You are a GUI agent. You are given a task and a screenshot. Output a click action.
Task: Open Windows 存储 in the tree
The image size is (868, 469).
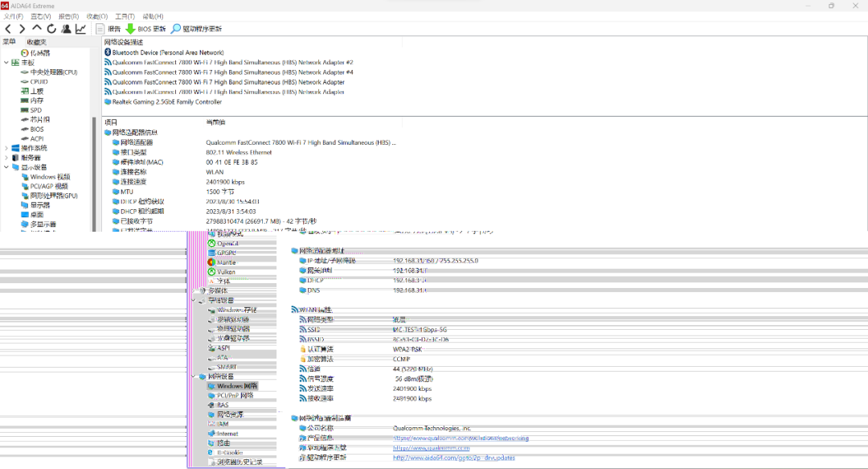232,310
